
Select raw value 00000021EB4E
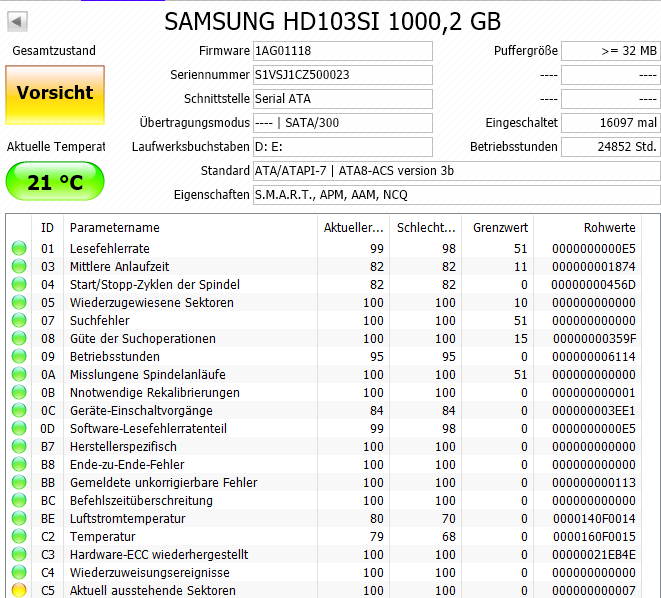pyautogui.click(x=594, y=555)
